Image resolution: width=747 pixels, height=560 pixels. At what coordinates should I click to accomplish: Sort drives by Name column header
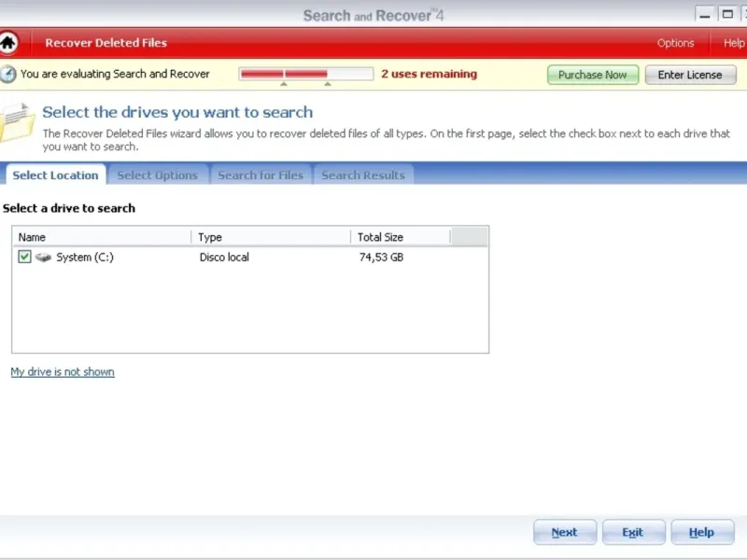point(102,237)
